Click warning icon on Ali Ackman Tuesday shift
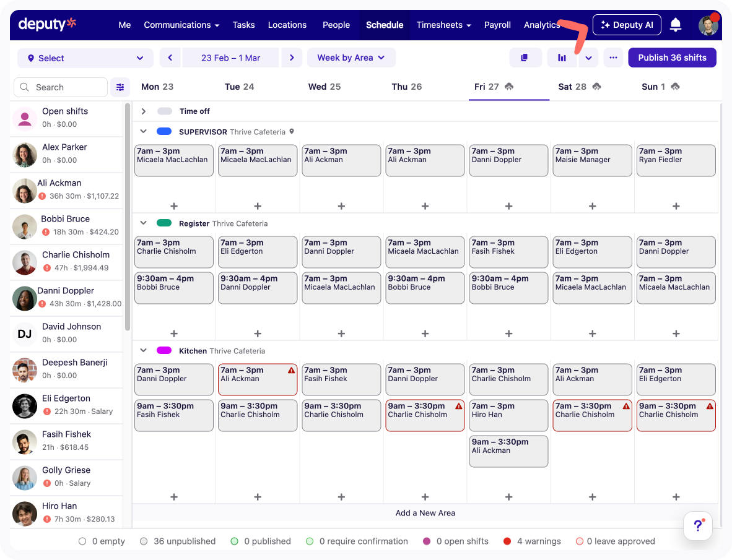Image resolution: width=732 pixels, height=560 pixels. (x=291, y=370)
